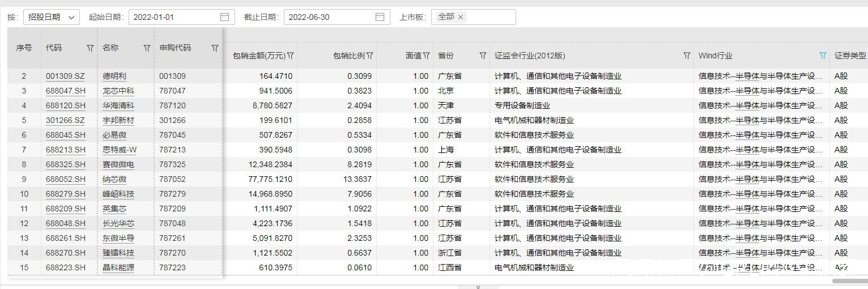
Task: Open filter for 包销比例 column
Action: pos(370,56)
